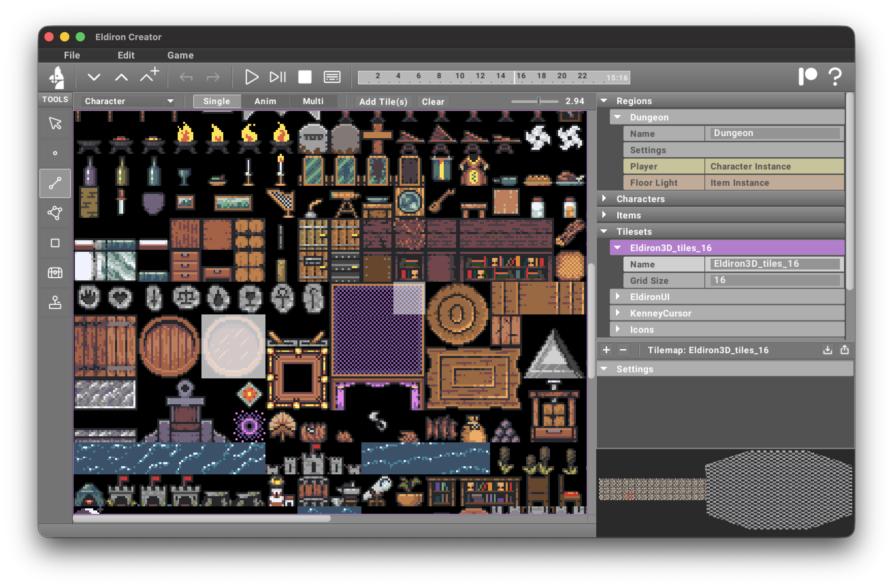
Task: Select the arrow selection tool
Action: click(x=55, y=123)
